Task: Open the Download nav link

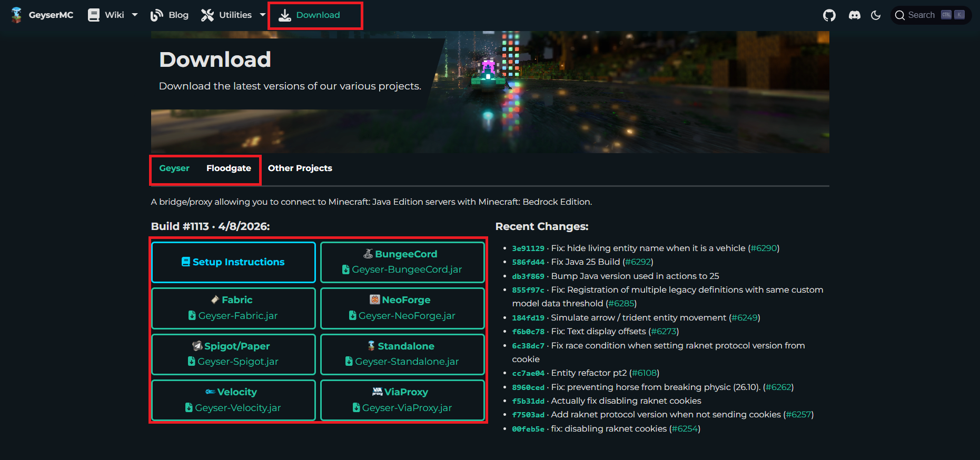Action: 318,15
